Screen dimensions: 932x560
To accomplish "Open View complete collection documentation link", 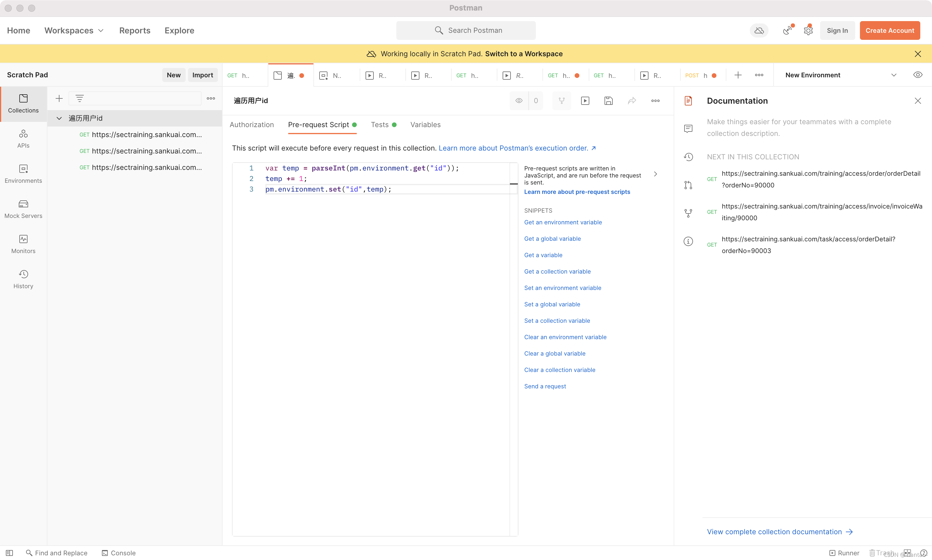I will 780,532.
